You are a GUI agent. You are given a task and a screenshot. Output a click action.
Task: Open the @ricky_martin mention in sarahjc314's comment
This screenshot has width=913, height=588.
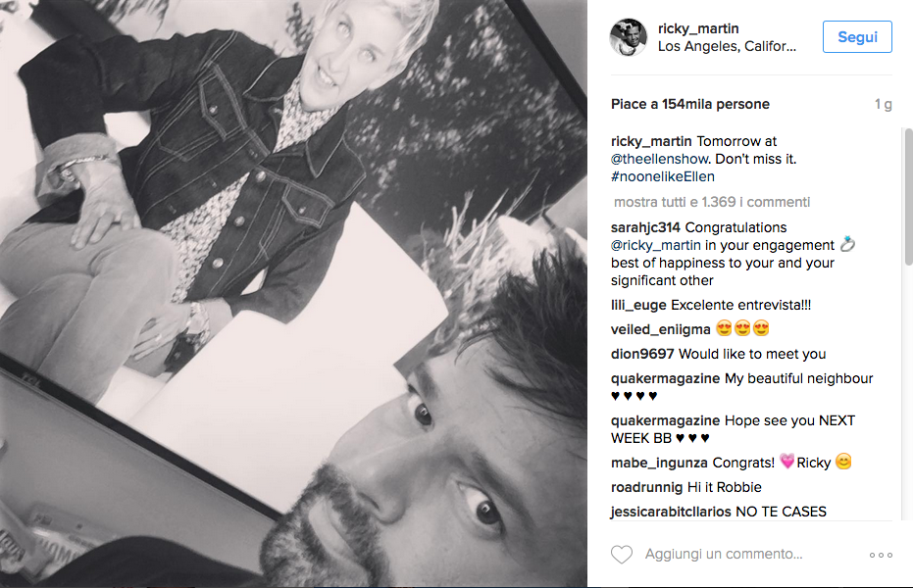point(656,245)
